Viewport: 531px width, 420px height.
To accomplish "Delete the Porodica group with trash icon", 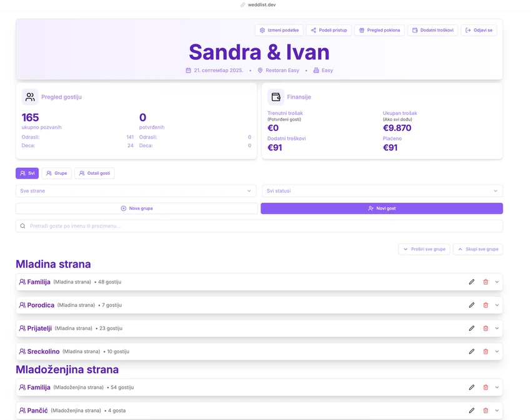I will (485, 305).
